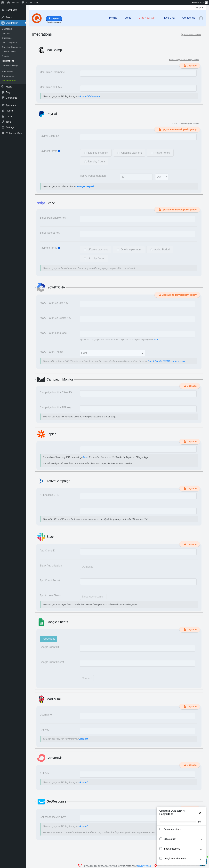Screen dimensions: 209x868
Task: Click the Plugins plug icon in the sidebar
Action: tap(3, 111)
